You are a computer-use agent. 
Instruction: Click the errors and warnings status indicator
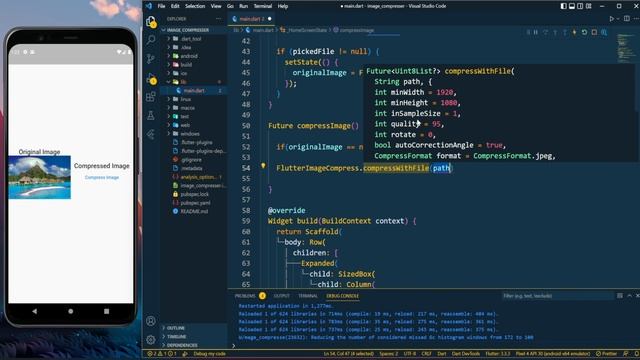tap(162, 353)
